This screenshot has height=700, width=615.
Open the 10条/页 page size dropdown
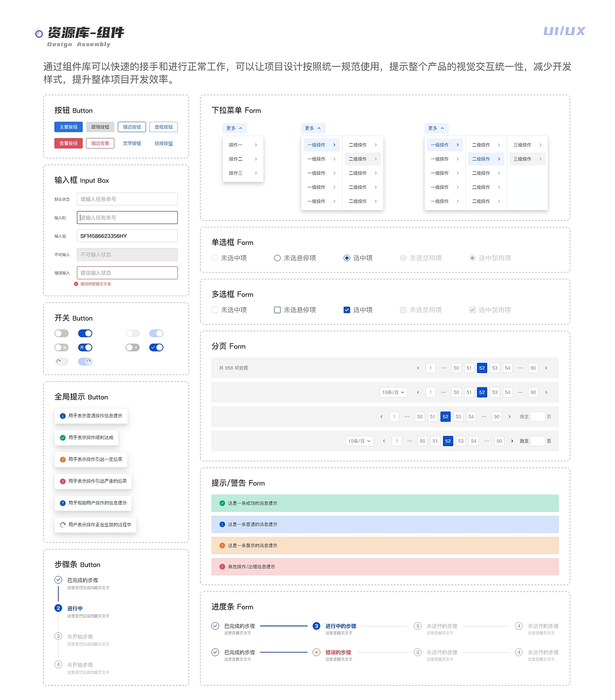pyautogui.click(x=393, y=392)
